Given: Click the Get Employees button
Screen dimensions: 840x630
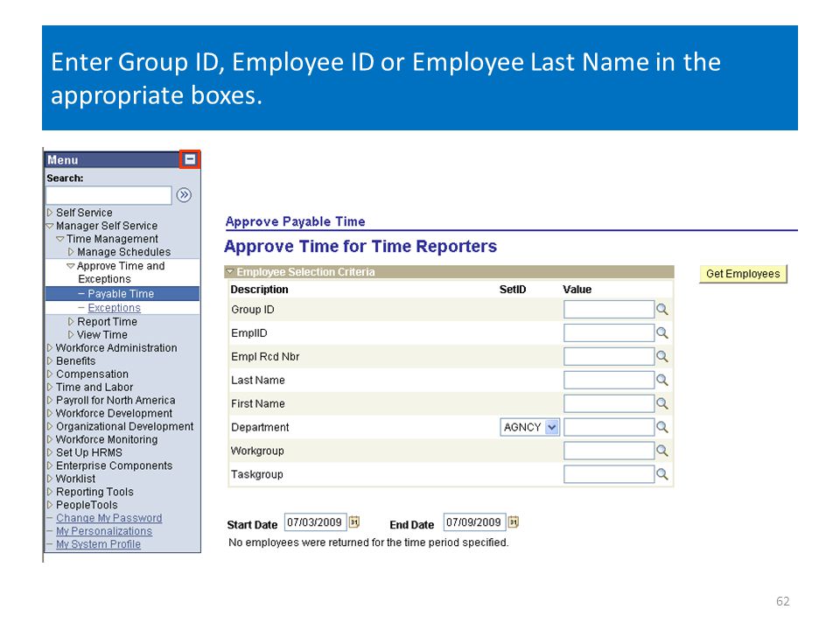Looking at the screenshot, I should [743, 274].
